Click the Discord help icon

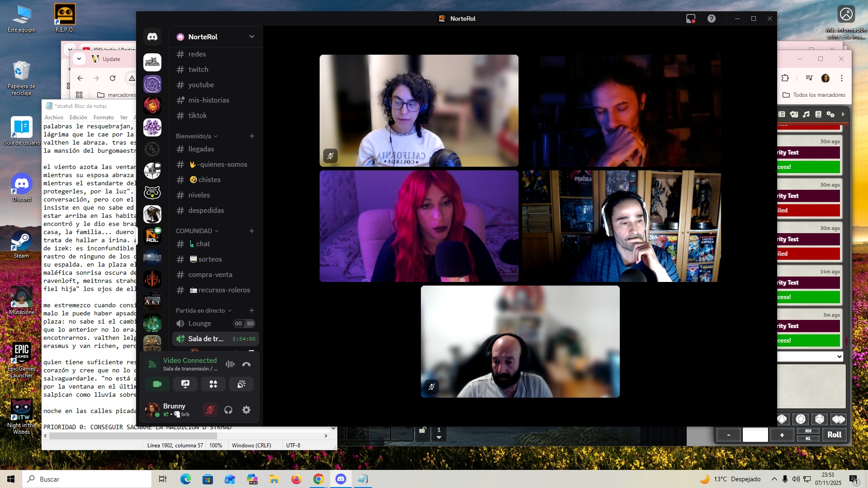click(712, 19)
